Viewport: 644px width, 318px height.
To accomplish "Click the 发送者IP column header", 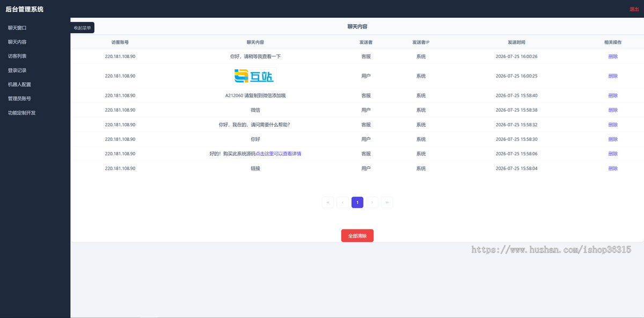I will pyautogui.click(x=421, y=42).
